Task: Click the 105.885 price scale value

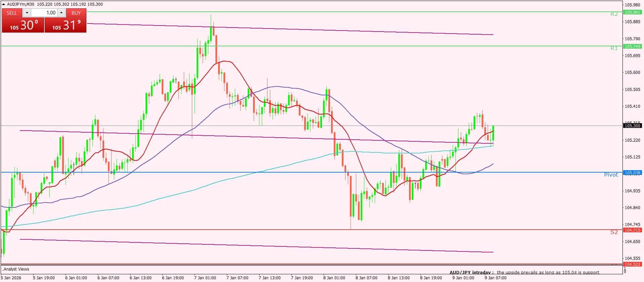Action: (x=632, y=22)
